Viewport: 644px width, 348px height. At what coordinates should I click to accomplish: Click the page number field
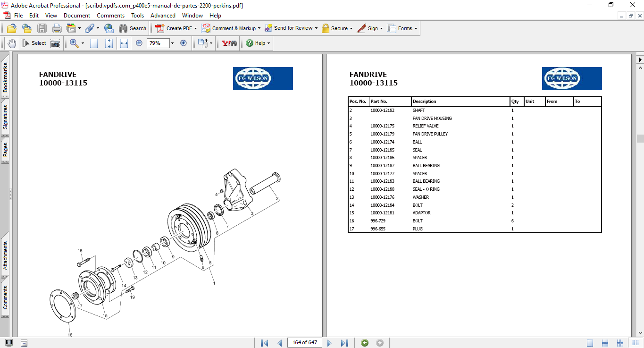(x=304, y=343)
